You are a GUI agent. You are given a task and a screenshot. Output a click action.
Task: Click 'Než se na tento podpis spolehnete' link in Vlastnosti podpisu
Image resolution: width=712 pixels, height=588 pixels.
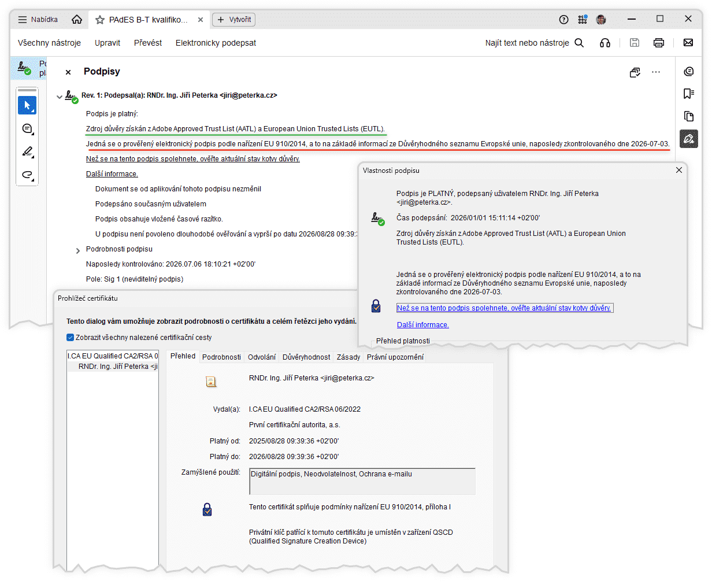(x=504, y=308)
